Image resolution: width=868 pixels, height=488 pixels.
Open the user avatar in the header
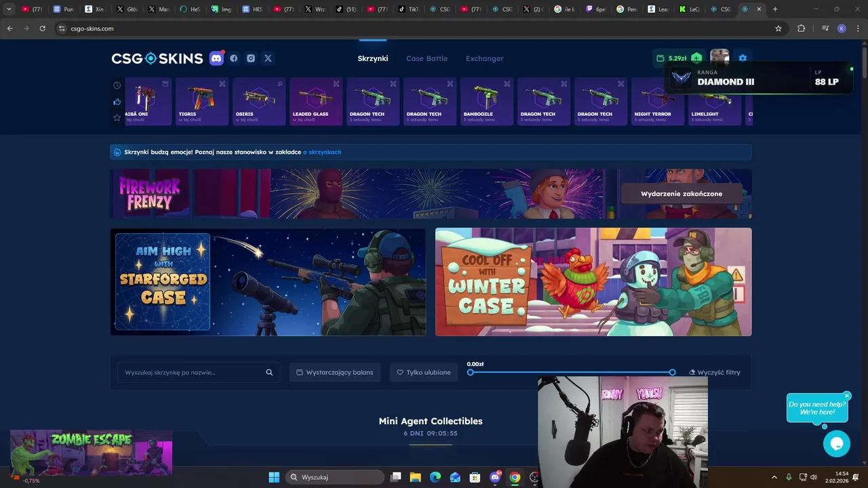coord(719,57)
